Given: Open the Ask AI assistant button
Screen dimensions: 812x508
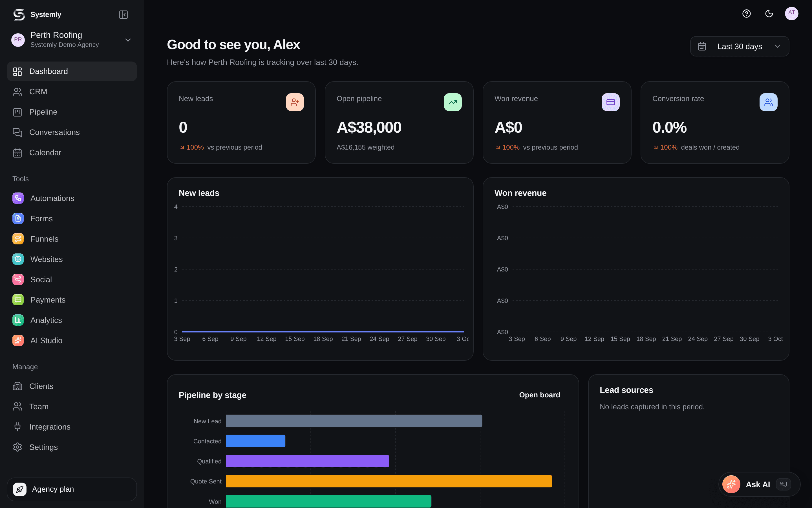Looking at the screenshot, I should point(759,484).
